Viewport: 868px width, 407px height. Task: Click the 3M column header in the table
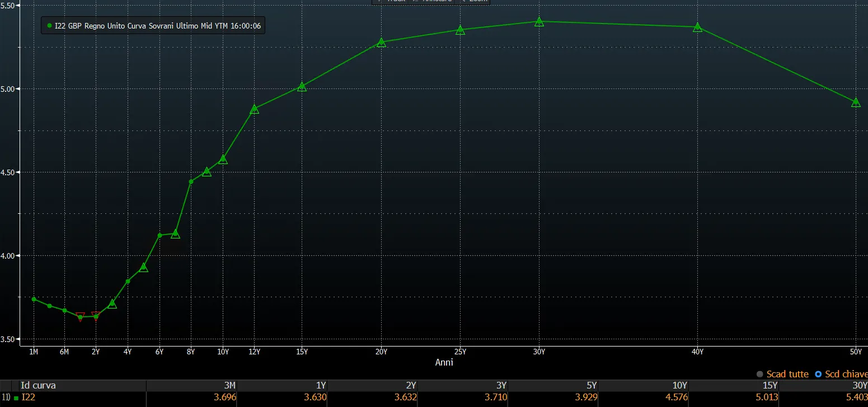tap(229, 385)
